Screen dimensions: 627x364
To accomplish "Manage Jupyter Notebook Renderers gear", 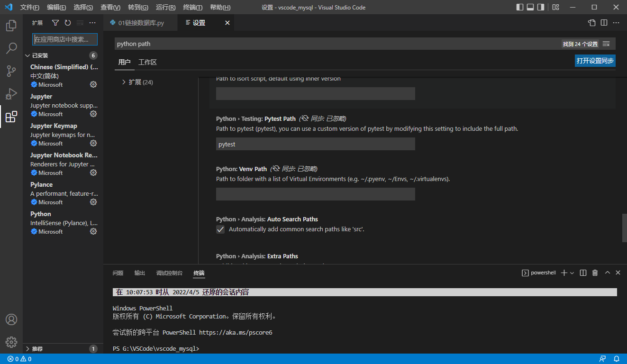I will [93, 173].
